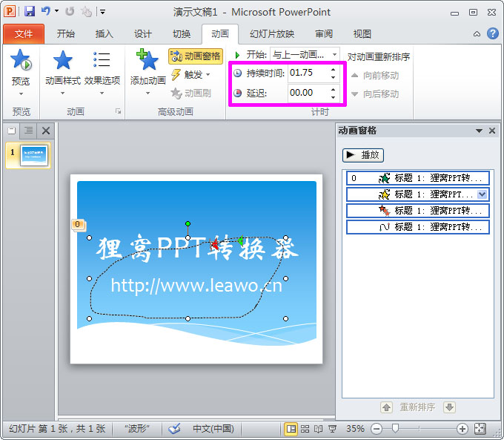Open dropdown arrow on emphasis animation row
Image resolution: width=504 pixels, height=440 pixels.
(x=483, y=194)
